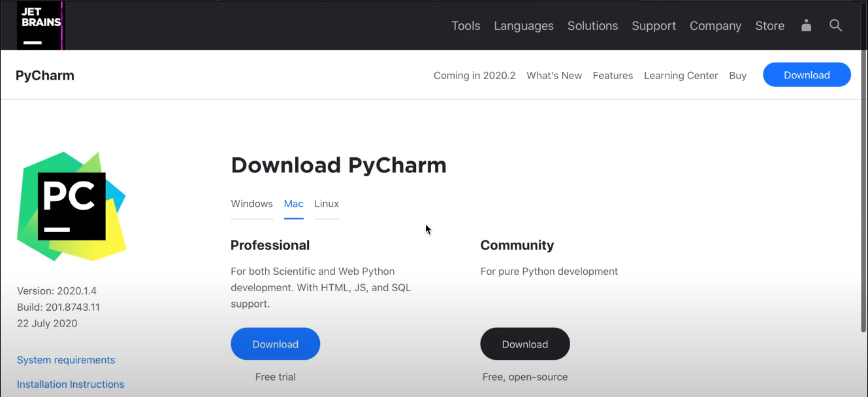
Task: Click the For pure Python development text
Action: (549, 271)
